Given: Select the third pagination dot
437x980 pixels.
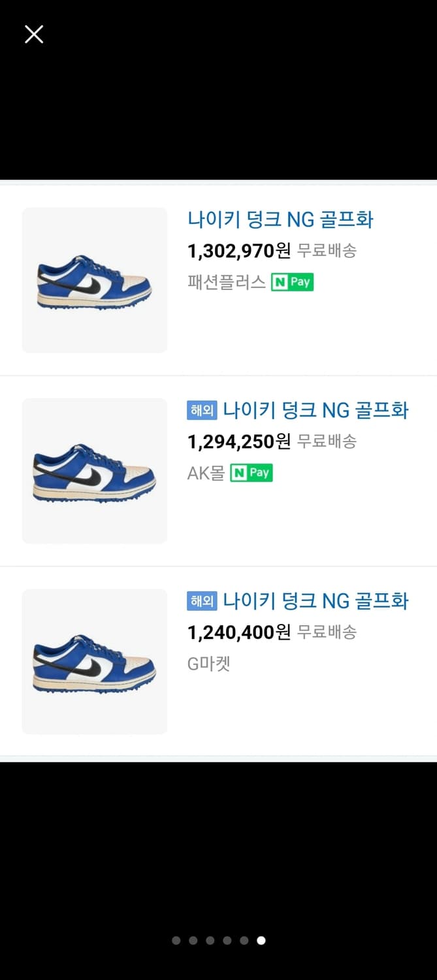Looking at the screenshot, I should (210, 940).
